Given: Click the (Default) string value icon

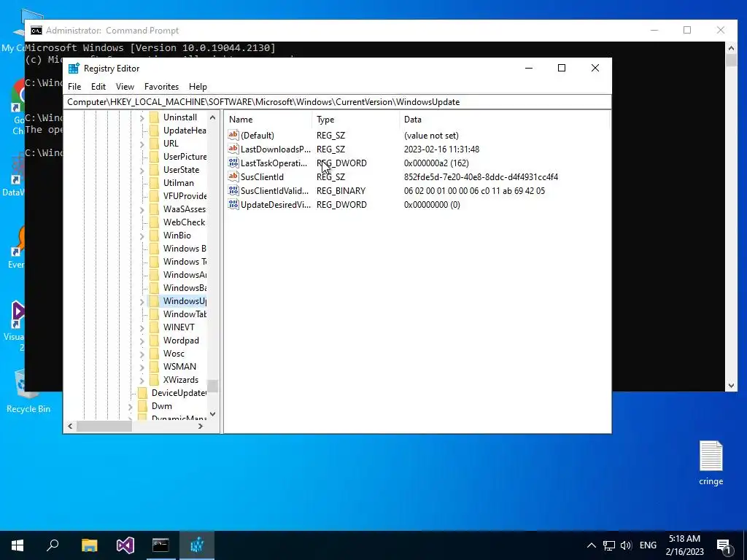Looking at the screenshot, I should click(233, 135).
